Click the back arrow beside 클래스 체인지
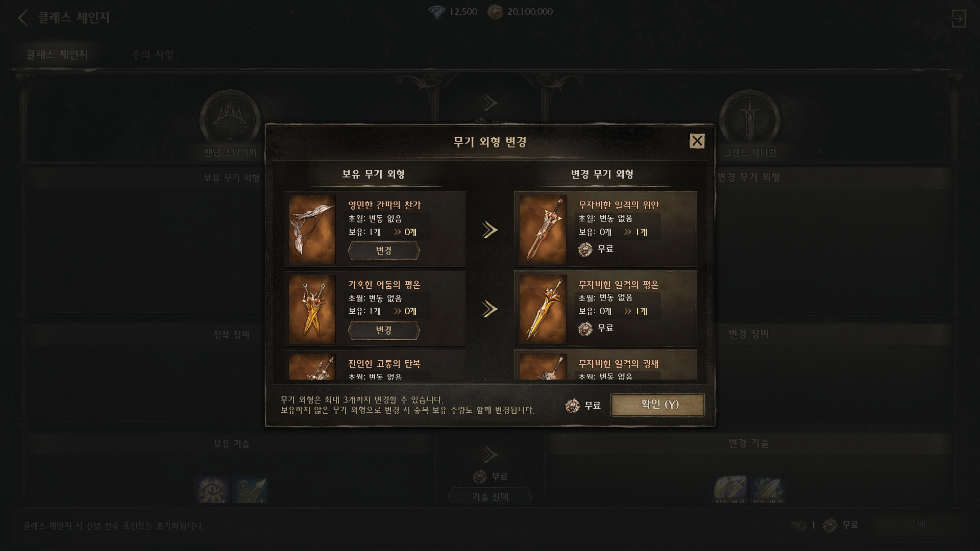The image size is (980, 551). coord(22,18)
